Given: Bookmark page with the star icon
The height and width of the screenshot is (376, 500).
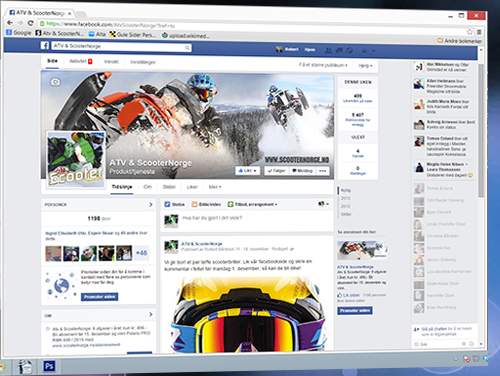Looking at the screenshot, I should click(x=470, y=32).
